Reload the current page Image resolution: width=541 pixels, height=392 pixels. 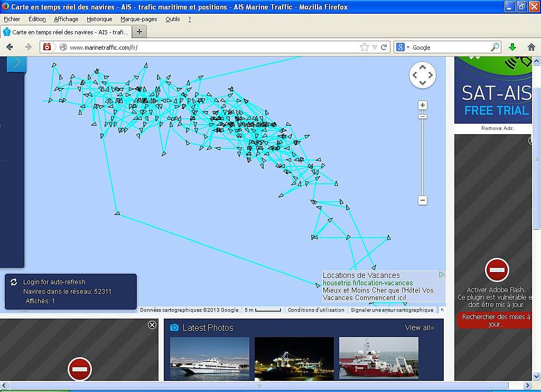[384, 47]
